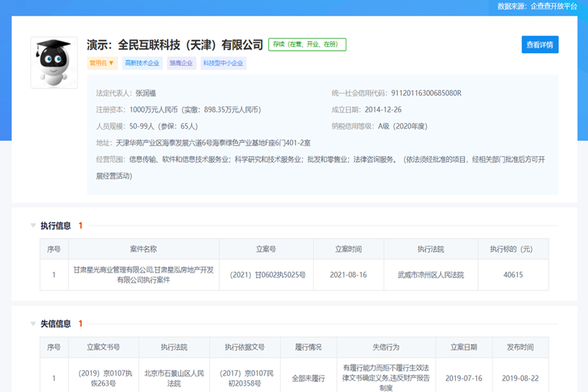
Task: Collapse the 失信信息 section
Action: tap(32, 324)
